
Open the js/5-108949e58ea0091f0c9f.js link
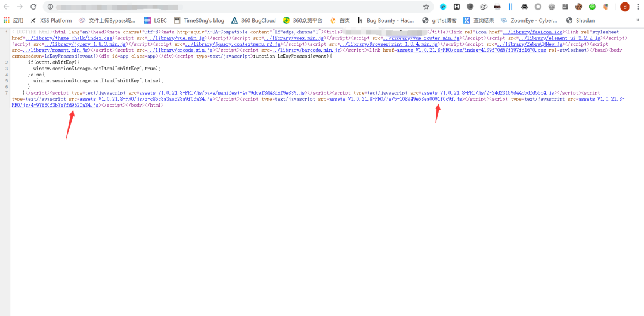tap(397, 100)
